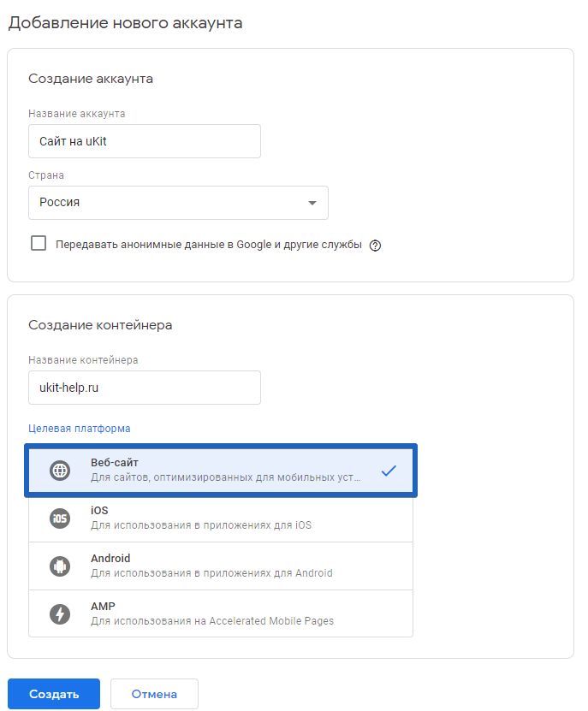Click the help question mark icon
Image resolution: width=588 pixels, height=711 pixels.
375,245
